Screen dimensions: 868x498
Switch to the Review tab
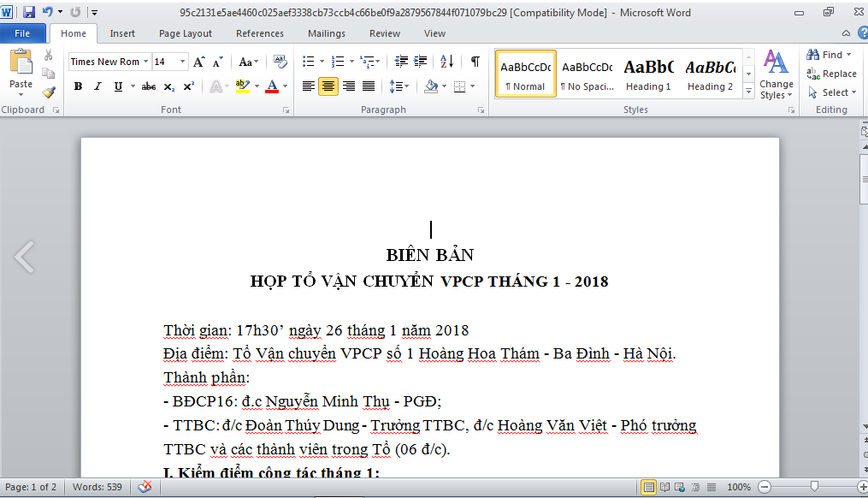pyautogui.click(x=385, y=33)
